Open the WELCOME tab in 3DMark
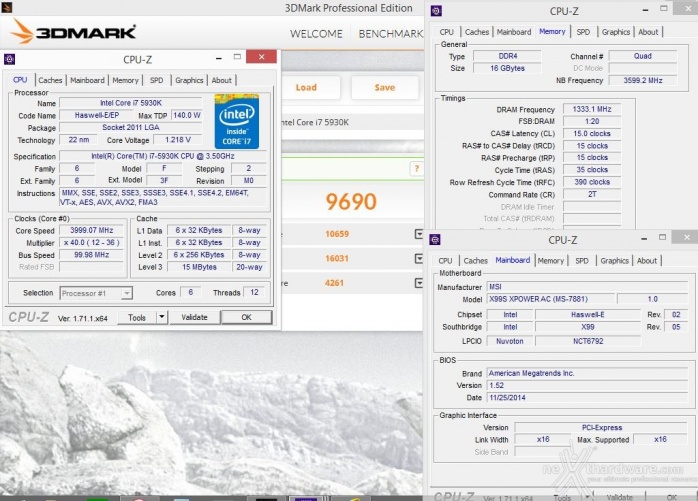Viewport: 698px width, 501px height. coord(316,34)
